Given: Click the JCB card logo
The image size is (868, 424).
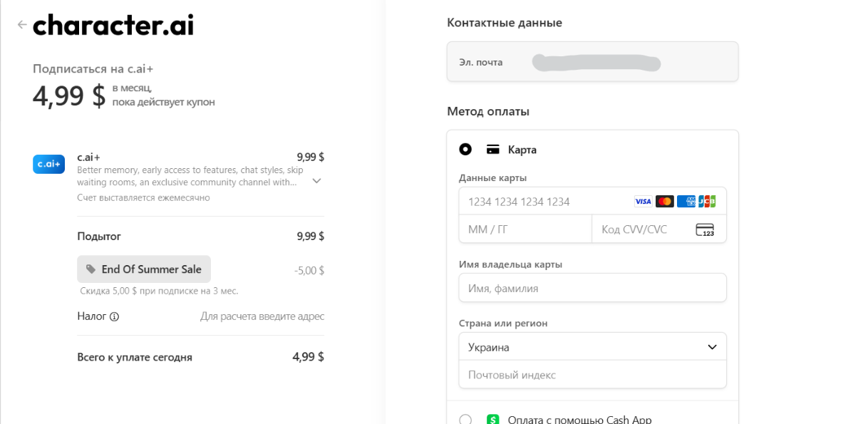Looking at the screenshot, I should (x=707, y=202).
